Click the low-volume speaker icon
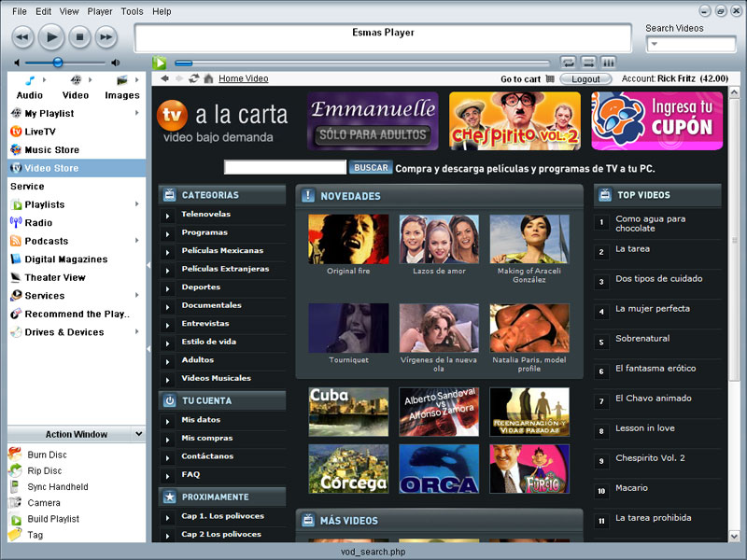The image size is (747, 560). [17, 63]
